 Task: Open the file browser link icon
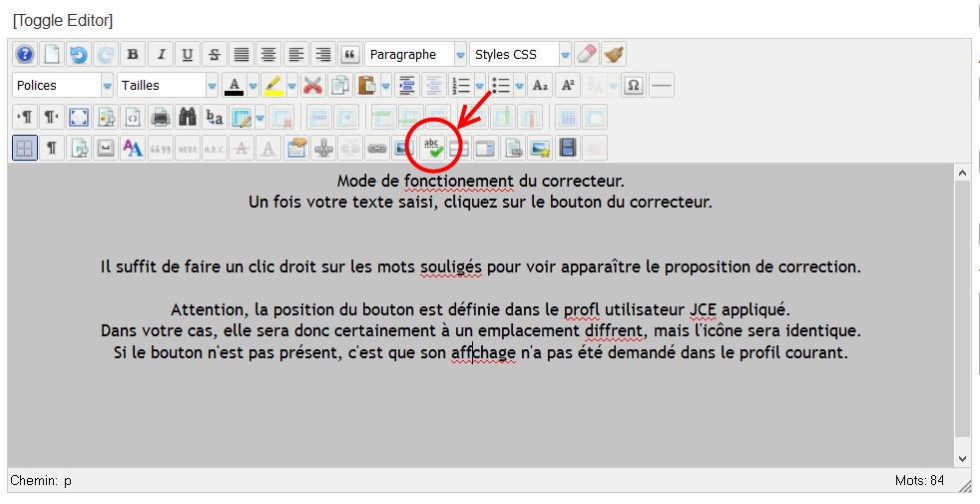[x=513, y=148]
